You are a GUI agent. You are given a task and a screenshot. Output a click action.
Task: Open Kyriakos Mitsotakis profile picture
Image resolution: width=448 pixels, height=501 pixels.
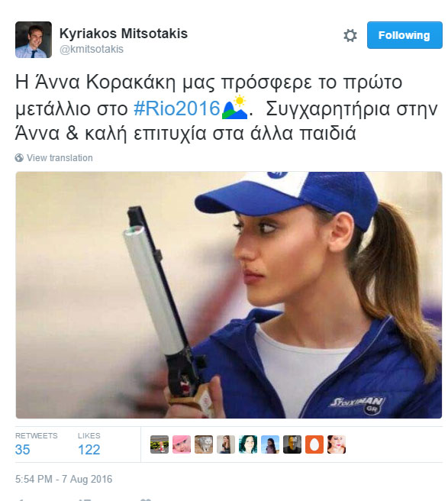coord(34,40)
